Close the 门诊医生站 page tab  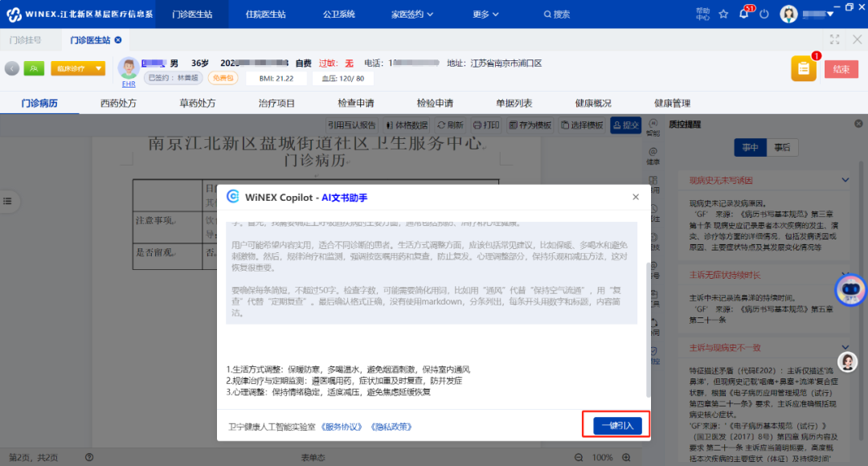point(118,40)
